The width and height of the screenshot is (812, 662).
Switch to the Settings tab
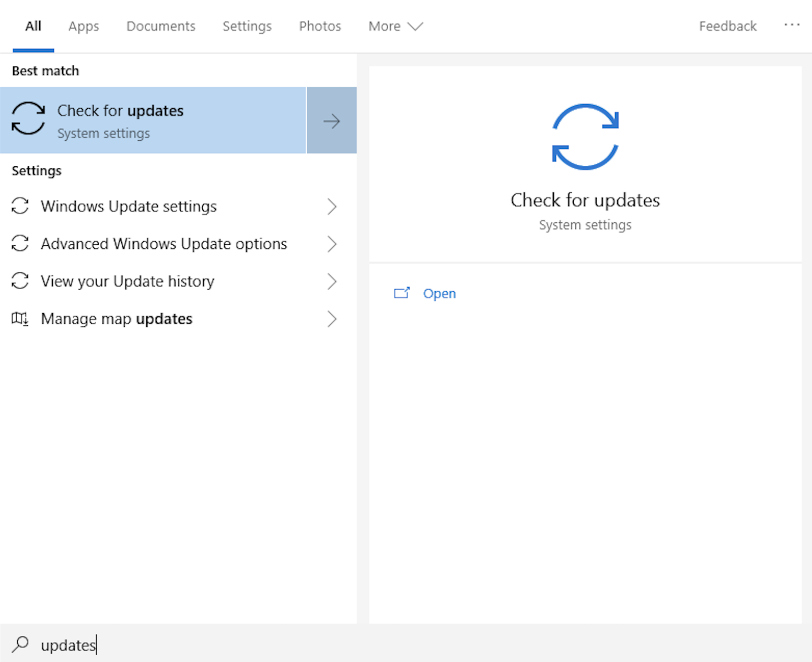(247, 26)
